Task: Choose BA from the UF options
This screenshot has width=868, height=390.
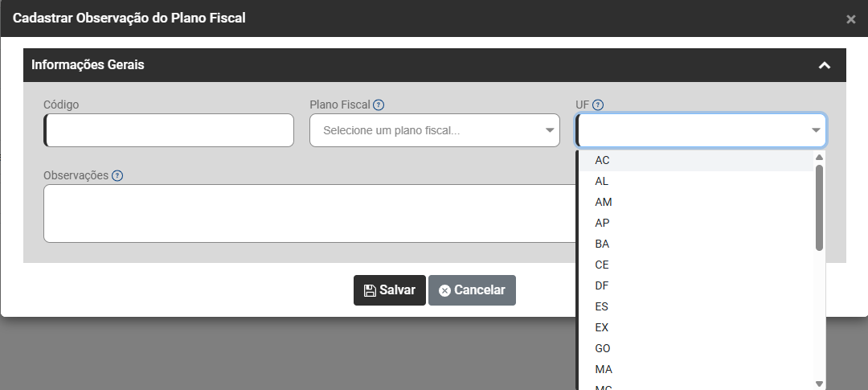Action: tap(602, 244)
